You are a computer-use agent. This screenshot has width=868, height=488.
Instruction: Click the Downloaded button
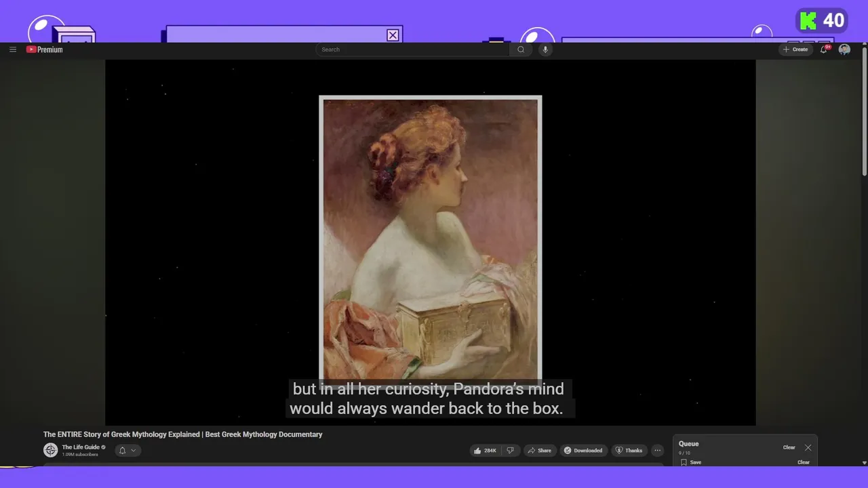[583, 451]
